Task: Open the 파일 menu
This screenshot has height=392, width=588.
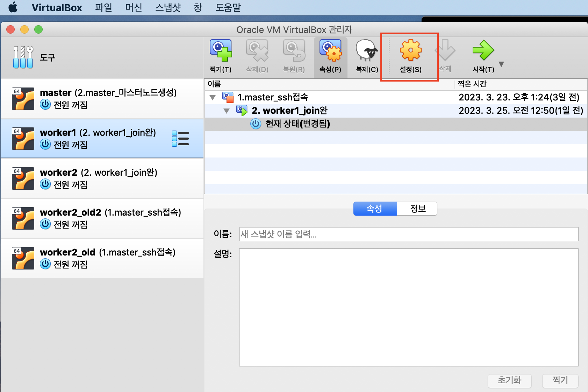Action: click(x=103, y=7)
